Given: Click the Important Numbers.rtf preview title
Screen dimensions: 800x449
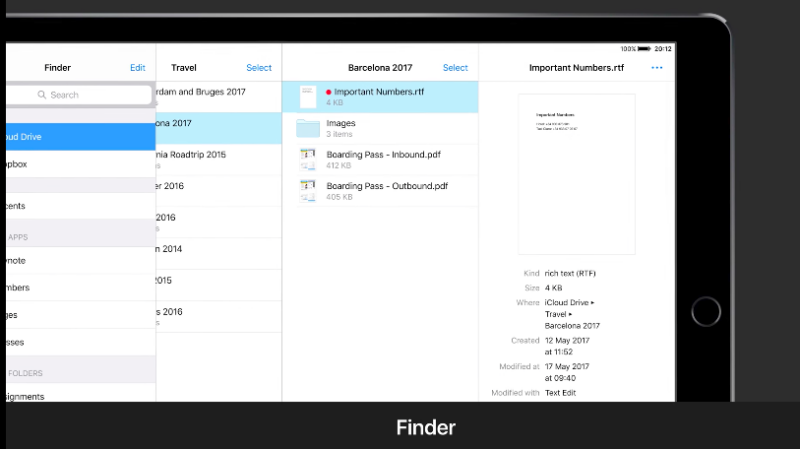Looking at the screenshot, I should point(577,68).
